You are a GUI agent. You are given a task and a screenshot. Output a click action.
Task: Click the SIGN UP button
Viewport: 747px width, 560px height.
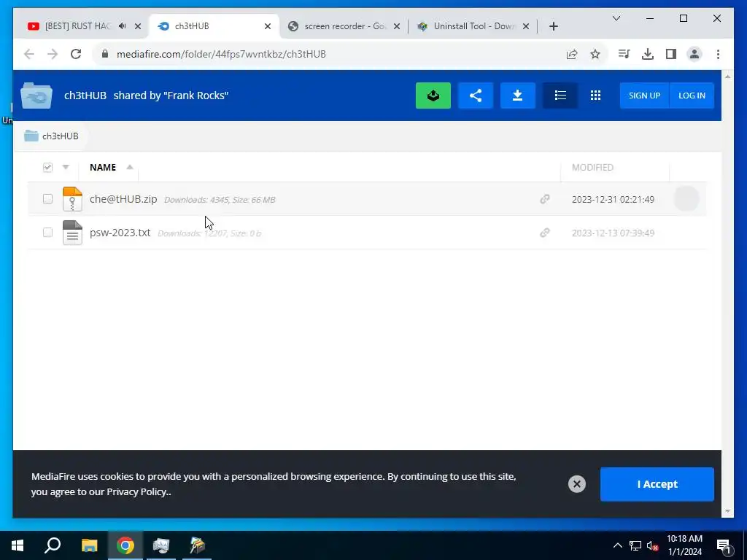[x=644, y=96]
